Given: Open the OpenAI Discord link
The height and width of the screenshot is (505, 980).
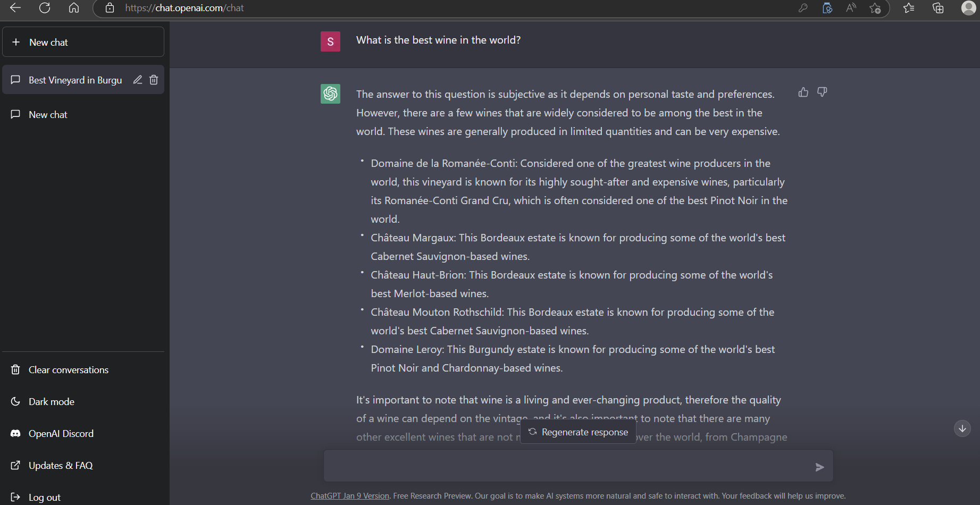Looking at the screenshot, I should tap(83, 433).
